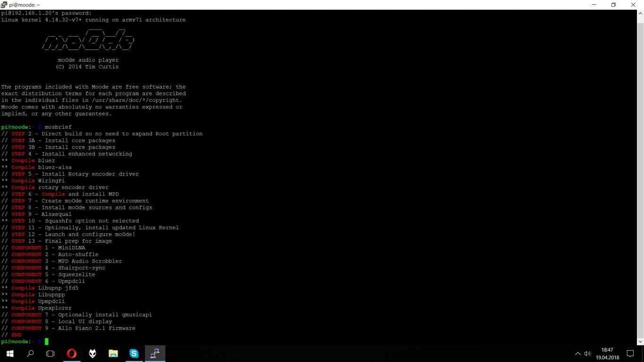Click the 'pi@192.168.1.20's password:' line

[46, 13]
